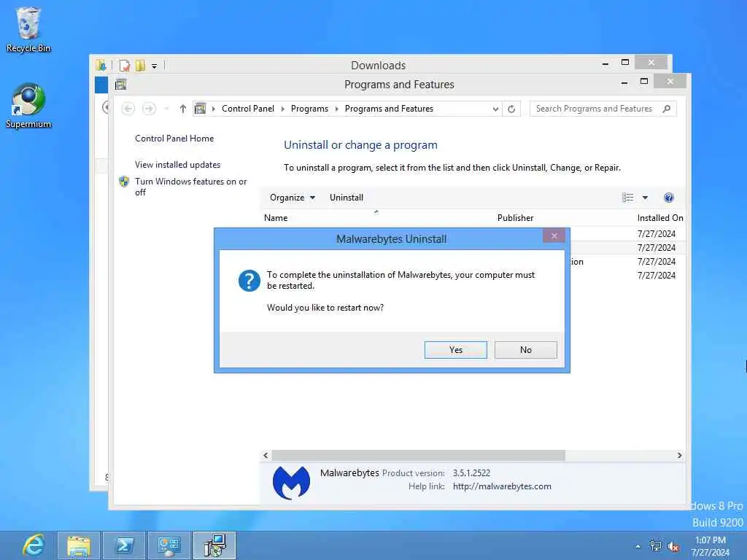
Task: Open Control Panel taskbar icon
Action: 169,545
